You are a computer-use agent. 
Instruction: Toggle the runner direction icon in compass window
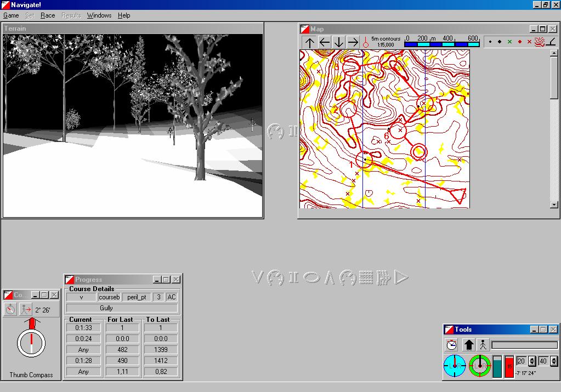click(26, 310)
